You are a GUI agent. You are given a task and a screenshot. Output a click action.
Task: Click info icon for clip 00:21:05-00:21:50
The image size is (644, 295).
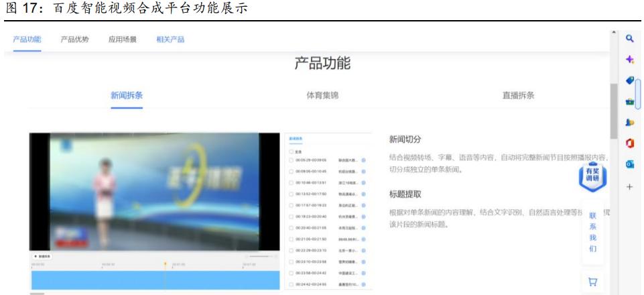pos(363,239)
